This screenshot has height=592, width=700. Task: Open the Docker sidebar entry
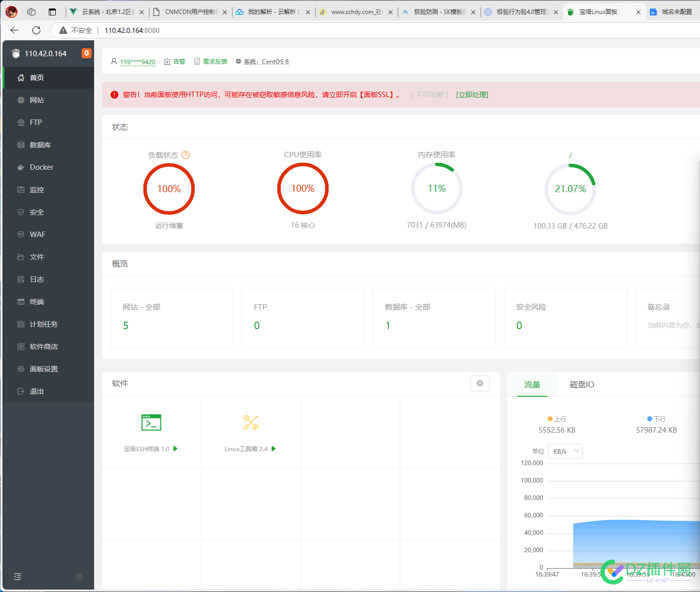(x=48, y=167)
